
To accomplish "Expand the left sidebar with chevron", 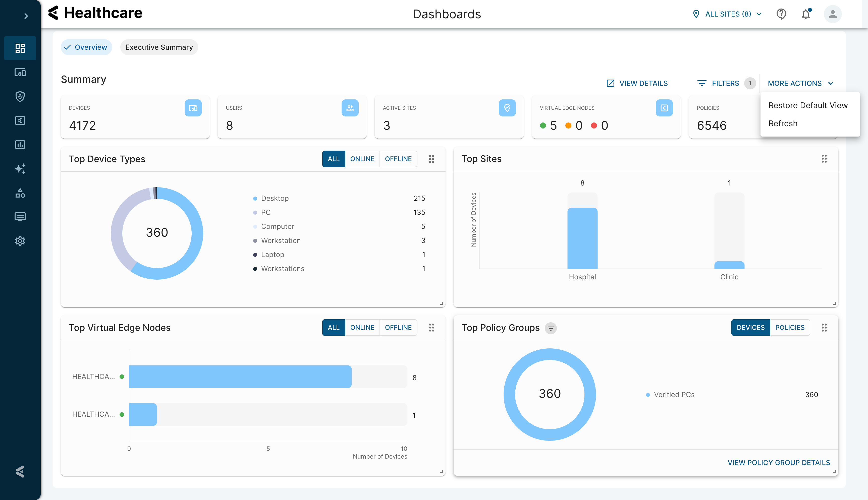I will [x=26, y=16].
